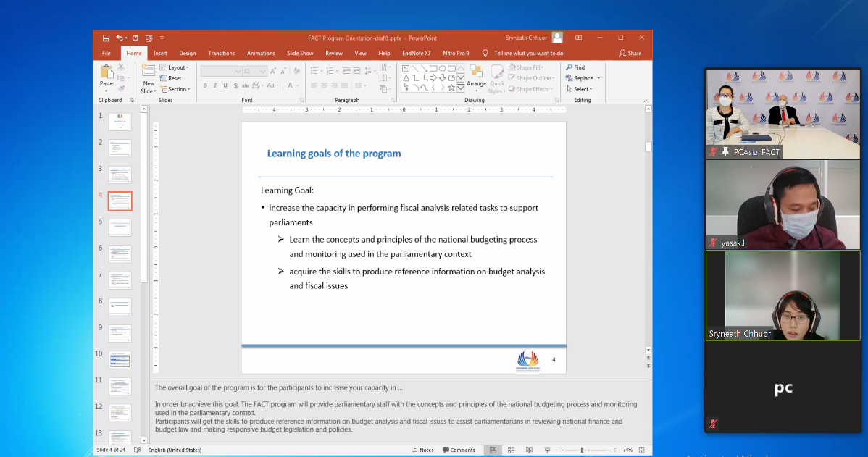868x457 pixels.
Task: Click Fit slide to current window icon
Action: click(642, 450)
